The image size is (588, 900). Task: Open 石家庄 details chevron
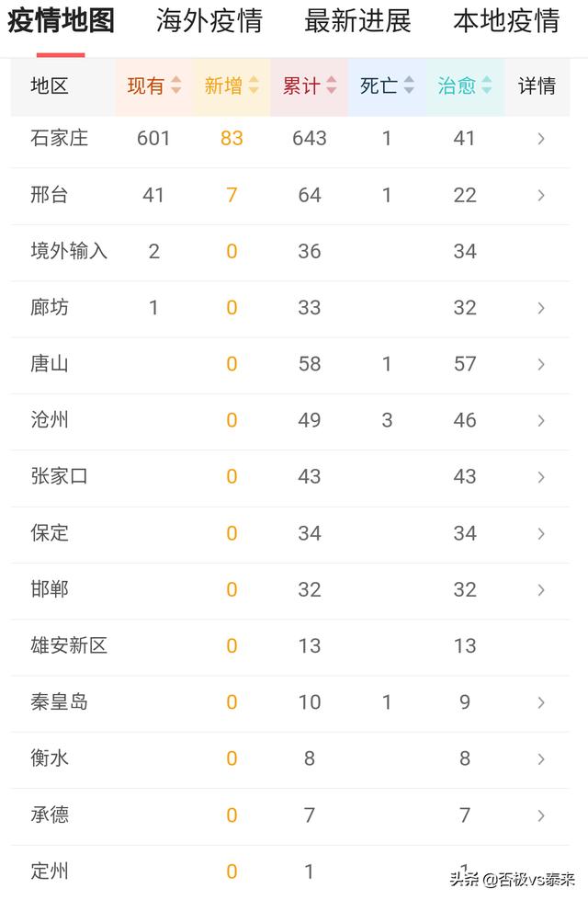(540, 138)
